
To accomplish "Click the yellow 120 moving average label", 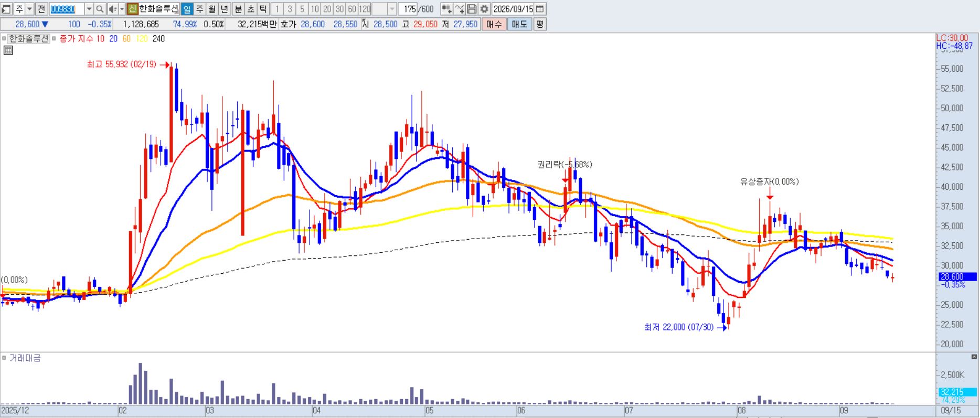I will pos(142,39).
